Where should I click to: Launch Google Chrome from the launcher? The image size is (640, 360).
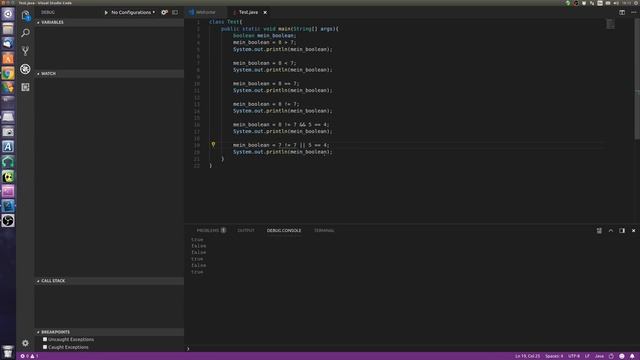tap(8, 73)
